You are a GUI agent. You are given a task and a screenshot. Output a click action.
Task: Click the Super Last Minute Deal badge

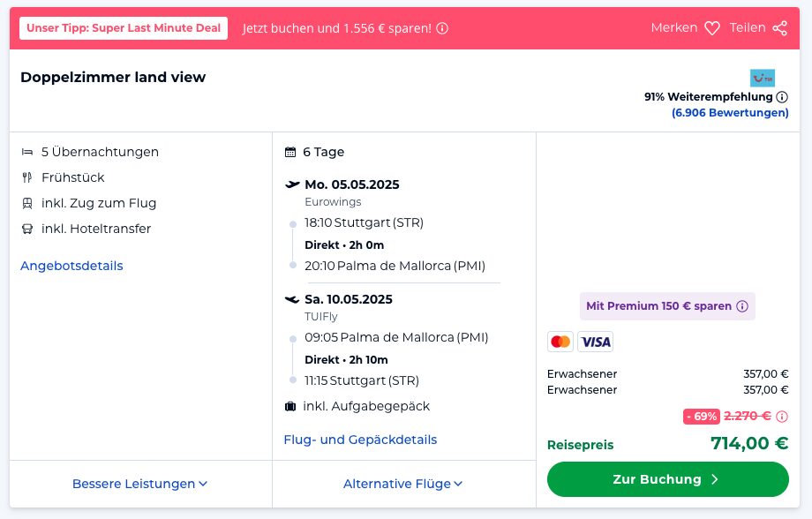click(x=124, y=28)
